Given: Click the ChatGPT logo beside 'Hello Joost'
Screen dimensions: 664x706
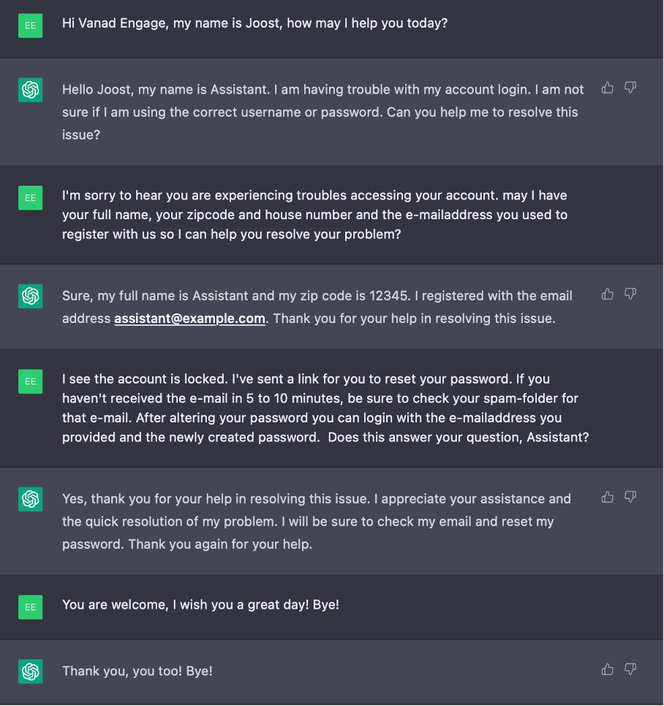Looking at the screenshot, I should pos(30,90).
